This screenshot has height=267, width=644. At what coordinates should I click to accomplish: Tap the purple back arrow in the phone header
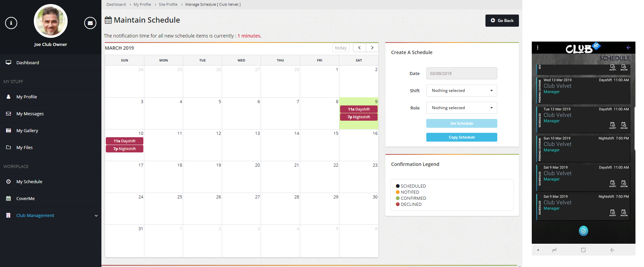tap(628, 48)
